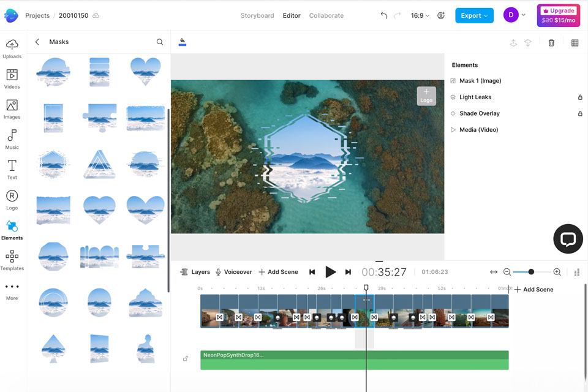Toggle audio track lock icon
Viewport: 588px width, 392px height.
[186, 358]
